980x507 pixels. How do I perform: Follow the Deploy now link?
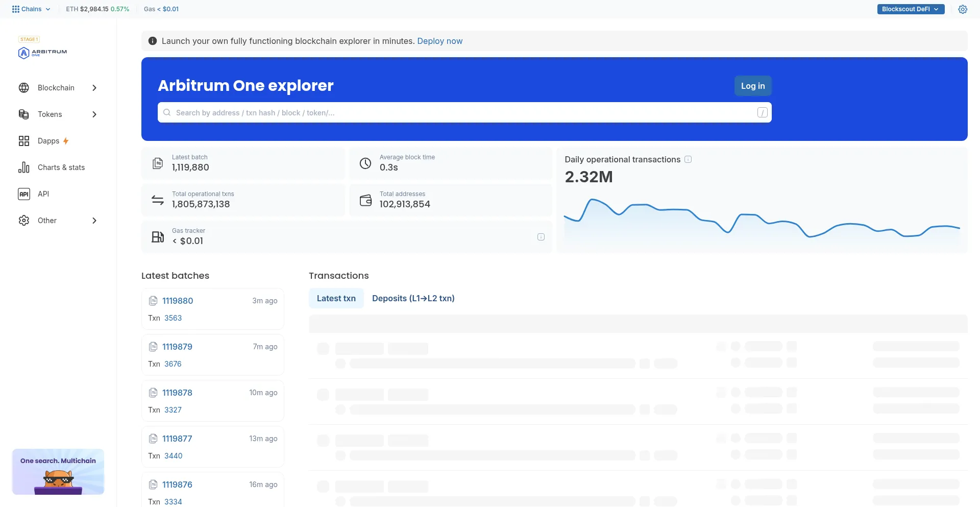point(439,41)
